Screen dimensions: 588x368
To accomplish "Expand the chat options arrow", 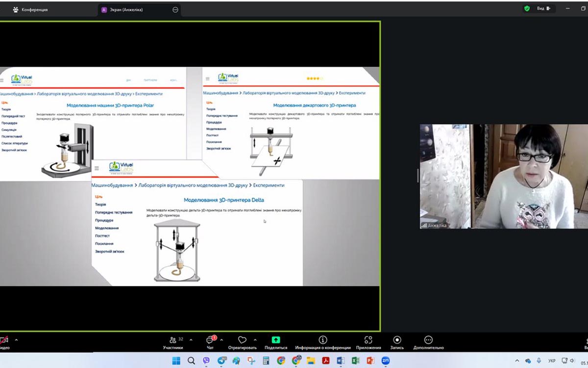I will [221, 340].
